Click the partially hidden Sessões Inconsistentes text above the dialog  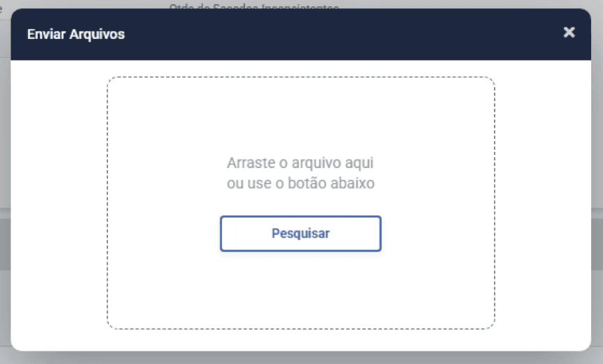pyautogui.click(x=254, y=6)
